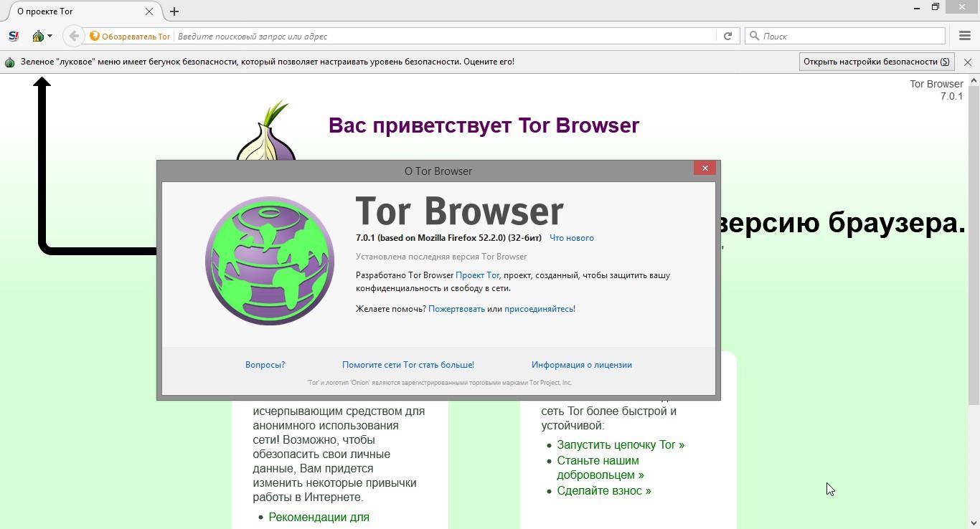Close the 'О проекте Tor' tab
This screenshot has width=980, height=529.
tap(149, 11)
